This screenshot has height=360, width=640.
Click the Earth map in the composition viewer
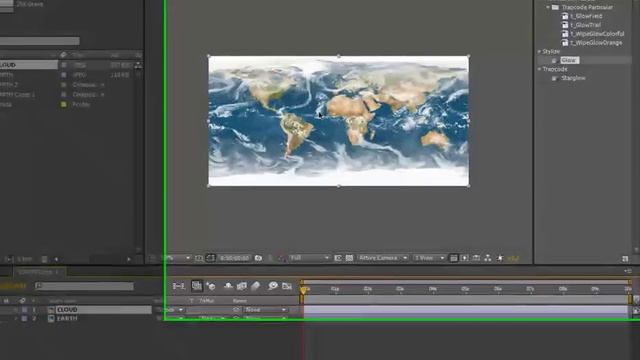pyautogui.click(x=338, y=121)
